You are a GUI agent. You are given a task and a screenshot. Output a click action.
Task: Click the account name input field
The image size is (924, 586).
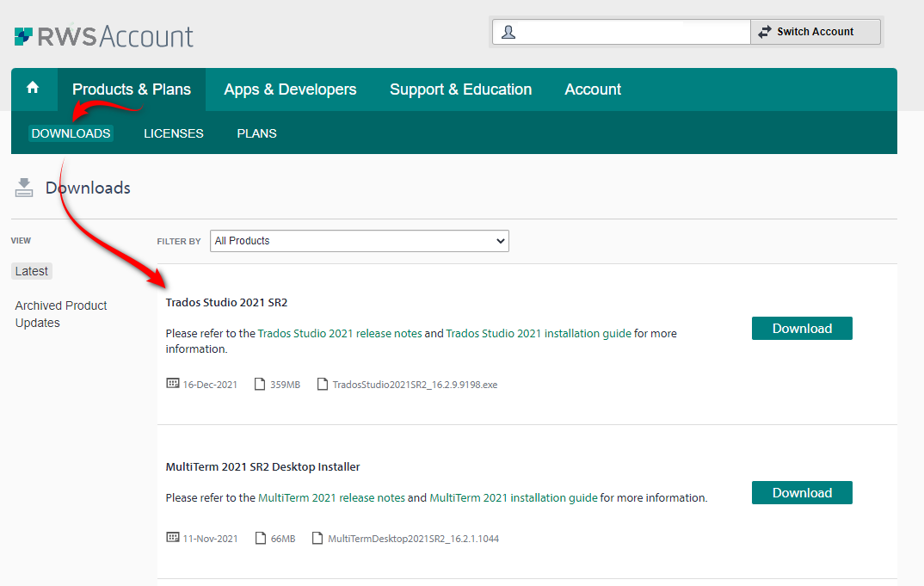coord(622,32)
